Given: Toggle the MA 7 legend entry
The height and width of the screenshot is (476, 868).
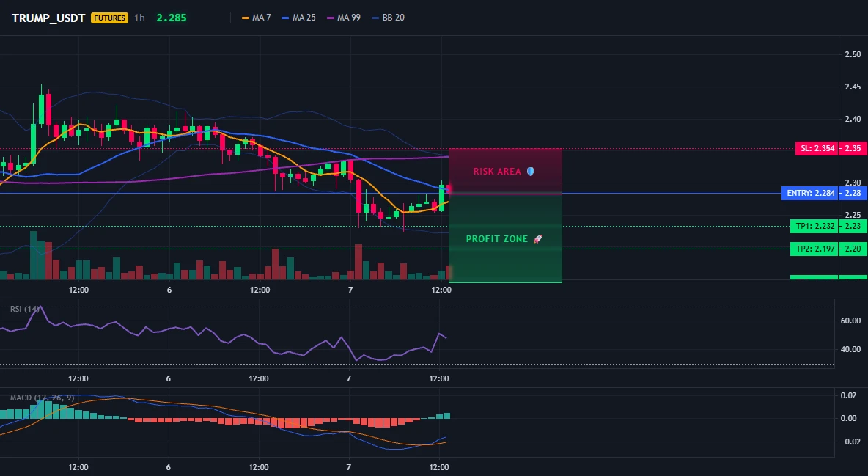Looking at the screenshot, I should click(x=257, y=18).
